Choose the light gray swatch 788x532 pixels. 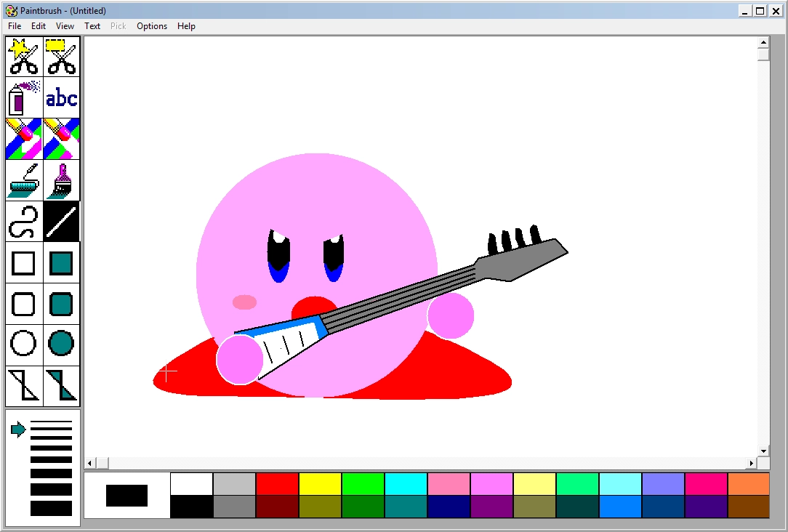pyautogui.click(x=234, y=484)
